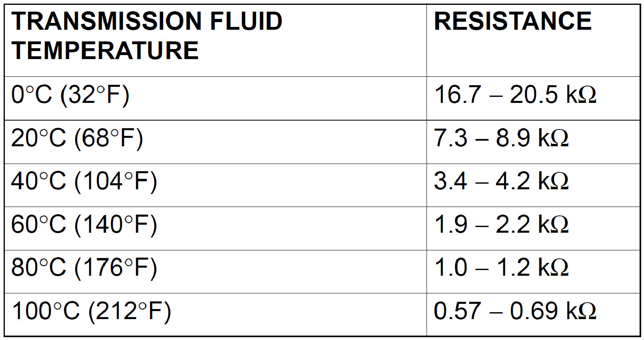The image size is (644, 340).
Task: Select the 7.3 – 8.9 kΩ resistance cell
Action: point(501,138)
